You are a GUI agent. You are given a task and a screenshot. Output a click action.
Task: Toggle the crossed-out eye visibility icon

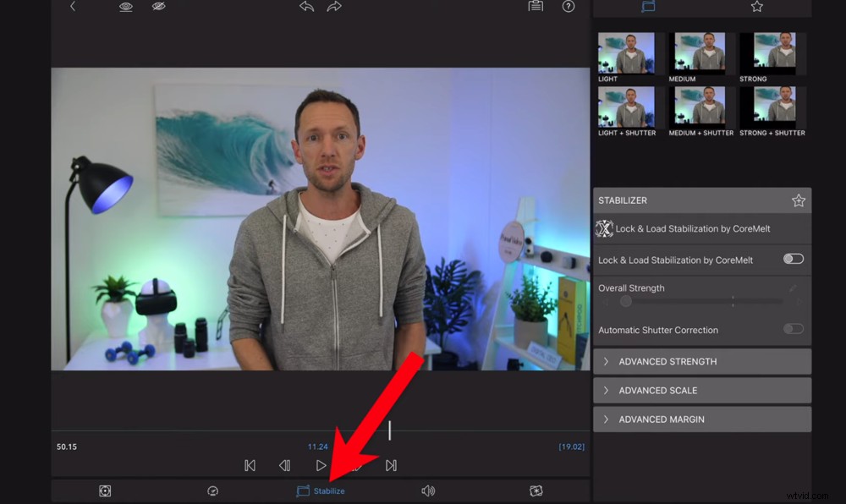[159, 7]
